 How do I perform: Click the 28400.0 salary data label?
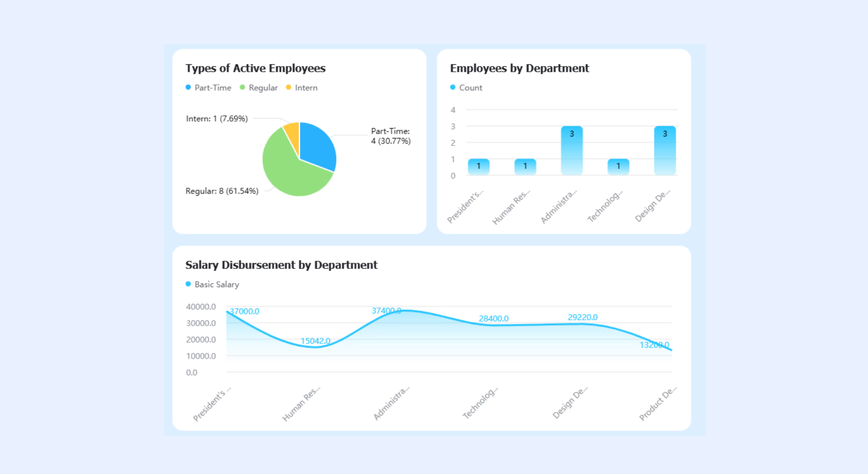494,319
